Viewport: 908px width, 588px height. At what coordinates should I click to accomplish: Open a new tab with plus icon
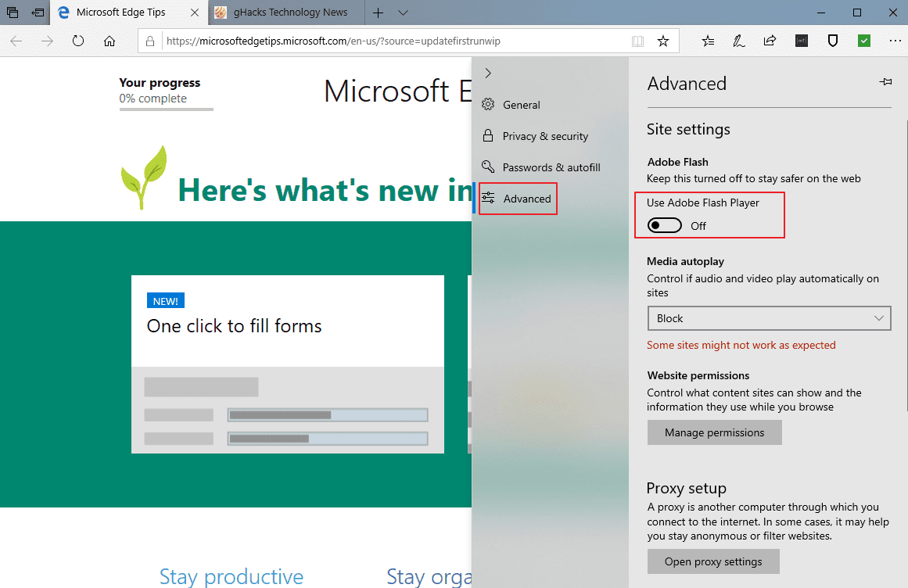point(379,13)
